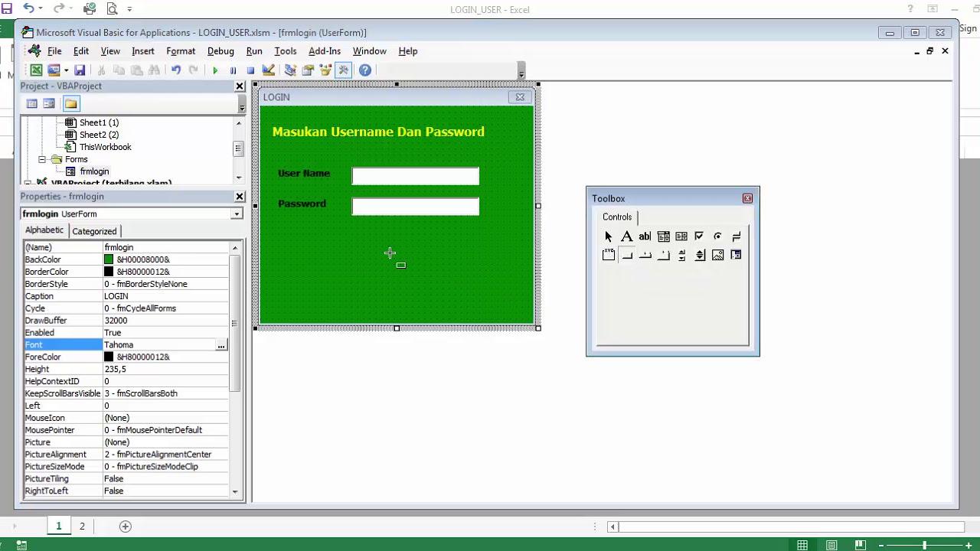
Task: Toggle the Toolbox icon in the toolbar
Action: point(343,70)
